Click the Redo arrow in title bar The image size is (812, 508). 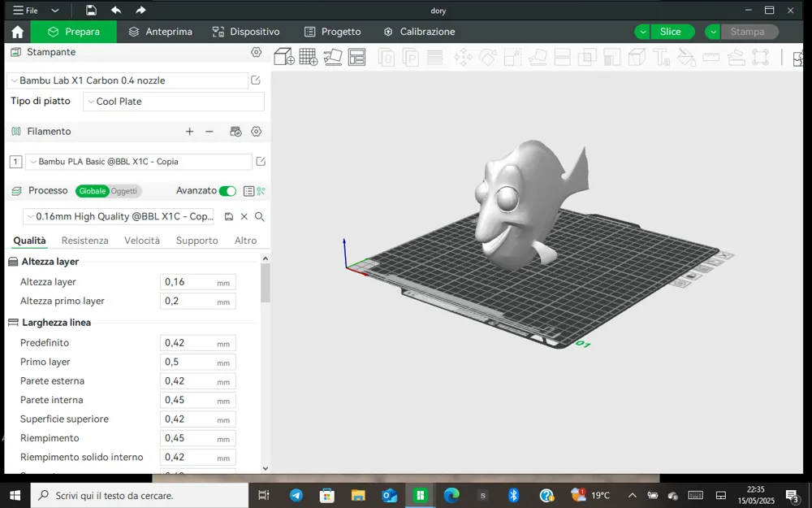pyautogui.click(x=140, y=11)
